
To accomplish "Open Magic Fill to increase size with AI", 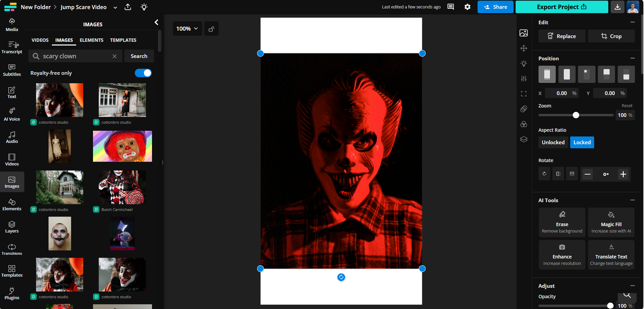I will pyautogui.click(x=611, y=222).
